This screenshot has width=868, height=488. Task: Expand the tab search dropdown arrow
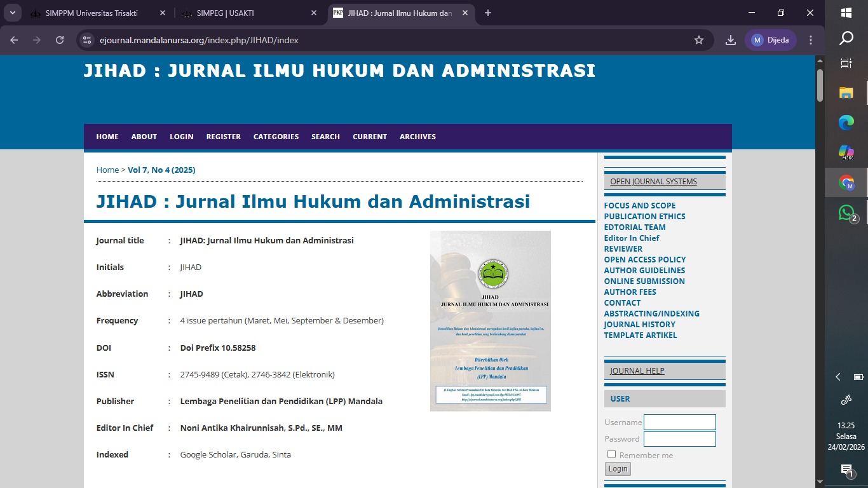12,13
